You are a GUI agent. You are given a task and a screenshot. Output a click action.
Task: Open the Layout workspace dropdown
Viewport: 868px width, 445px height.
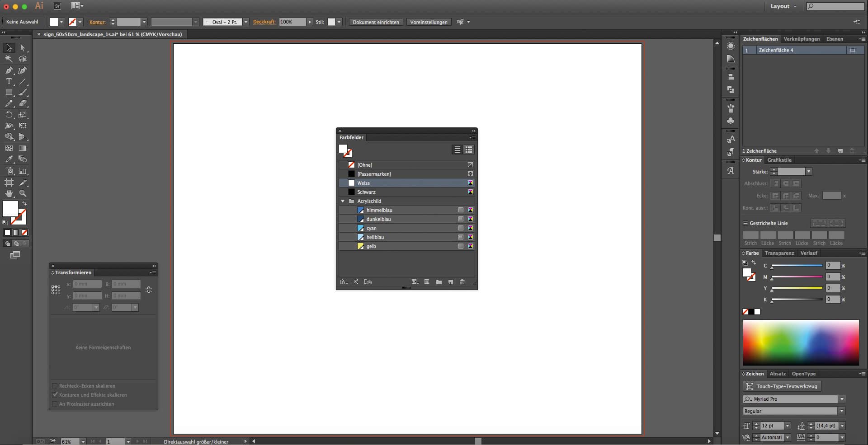tap(783, 6)
